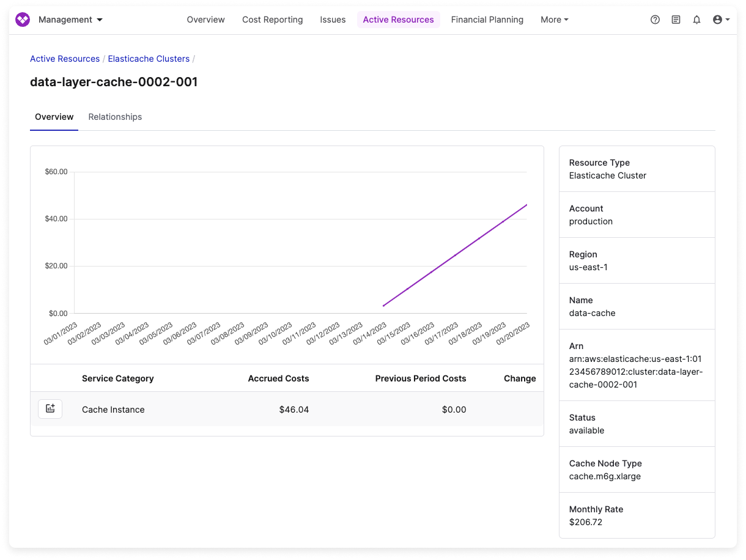Click the Change column header
The image size is (746, 560).
click(x=520, y=378)
